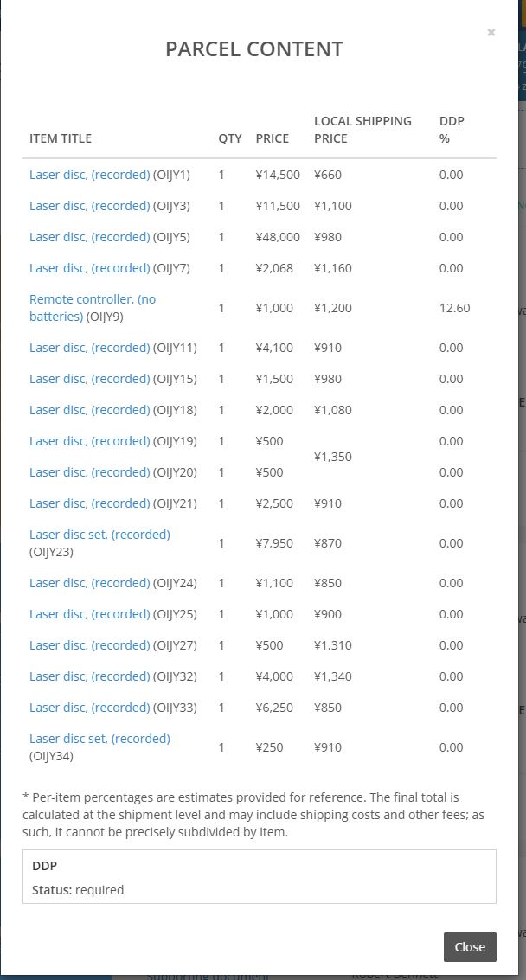Open the Remote controller (no batteries) link
Screen dimensions: 526x980
click(x=93, y=308)
